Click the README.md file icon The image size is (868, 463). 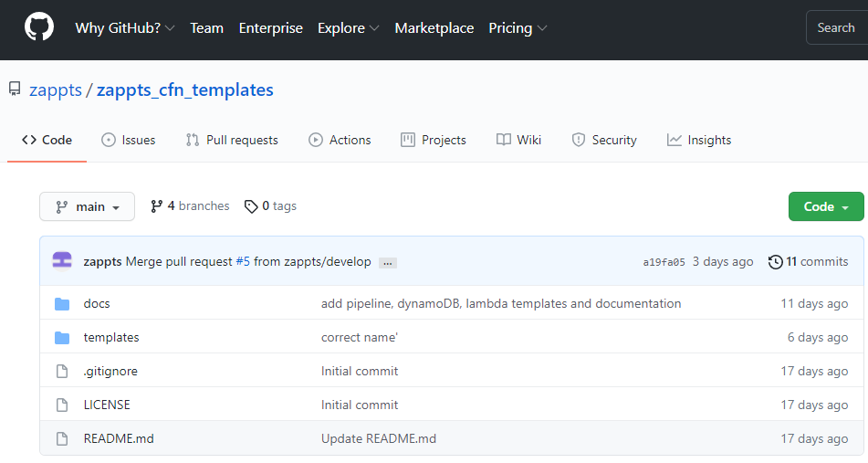[x=62, y=438]
